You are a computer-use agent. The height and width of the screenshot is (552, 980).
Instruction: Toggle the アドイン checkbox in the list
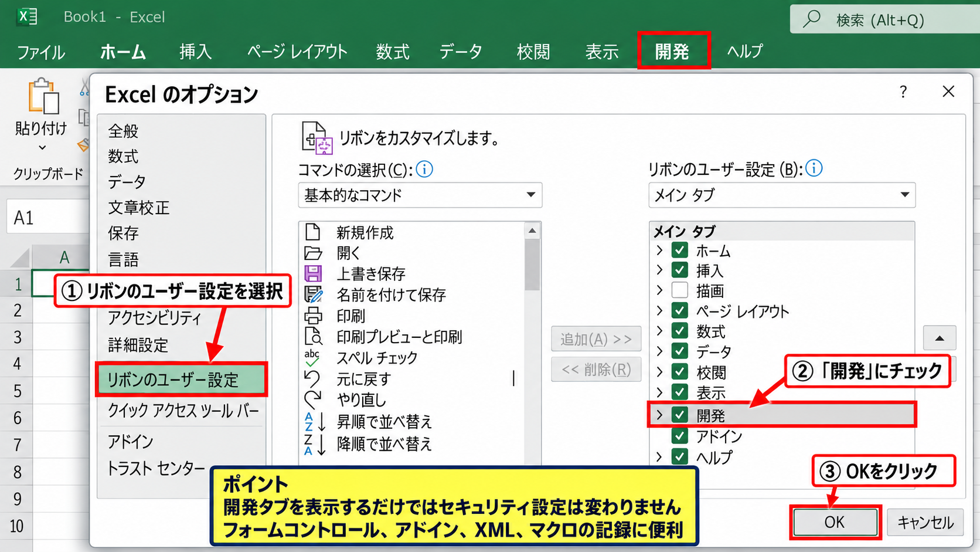(x=680, y=436)
